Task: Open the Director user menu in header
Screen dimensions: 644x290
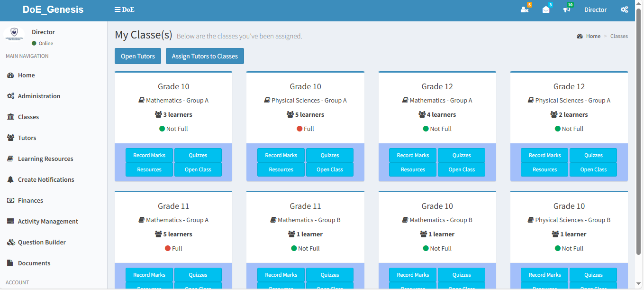Action: click(x=595, y=9)
